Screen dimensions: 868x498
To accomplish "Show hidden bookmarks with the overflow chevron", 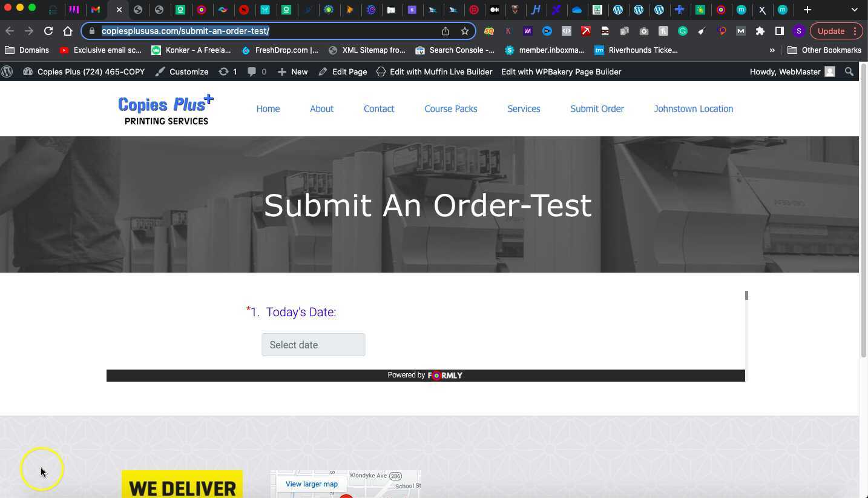I will click(x=772, y=50).
